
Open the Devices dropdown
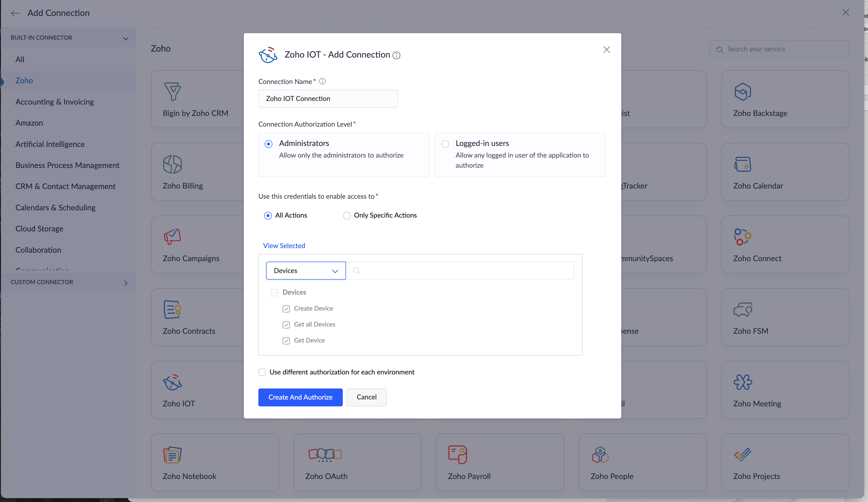306,271
